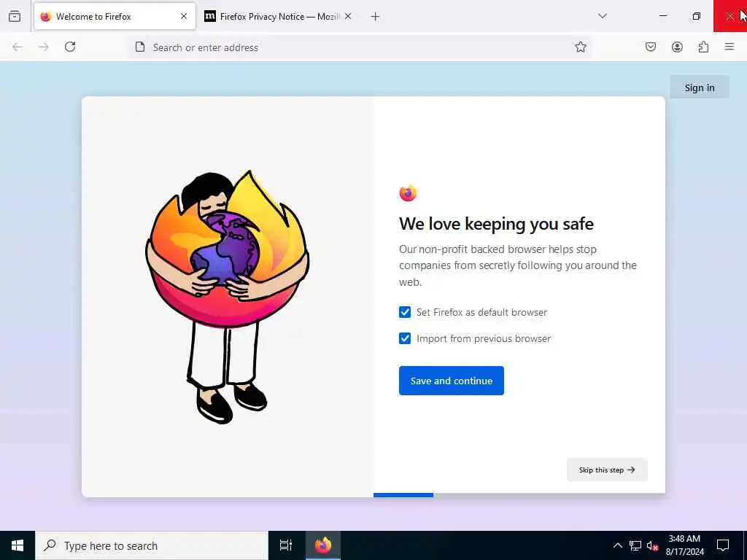Click the Firefox hugging globe illustration
Screen dimensions: 747x560
coord(228,296)
